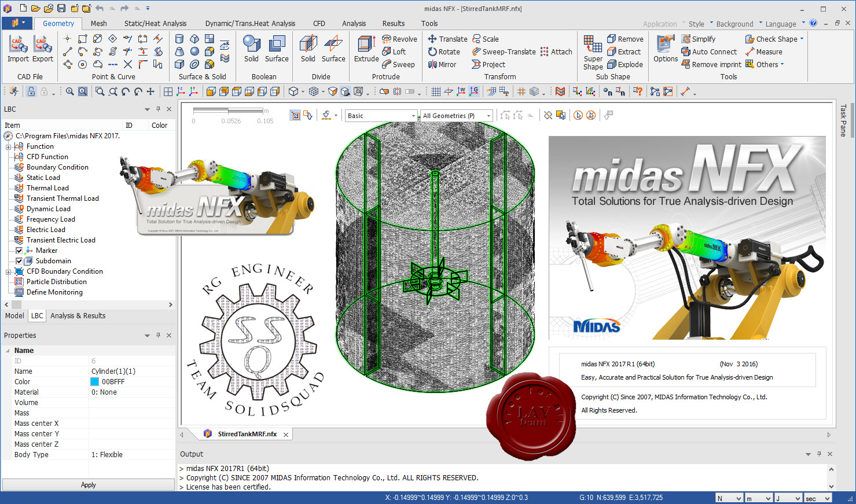The width and height of the screenshot is (856, 504).
Task: Select Boolean Solid tool
Action: (251, 49)
